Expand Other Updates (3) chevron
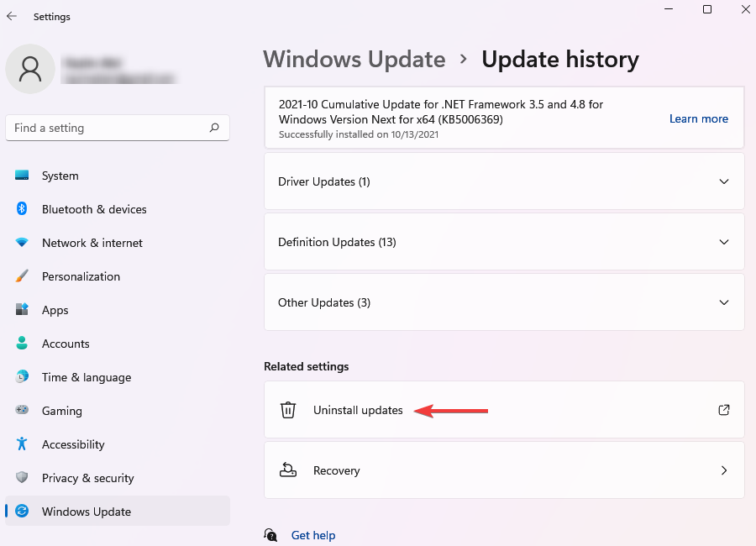 pyautogui.click(x=724, y=302)
